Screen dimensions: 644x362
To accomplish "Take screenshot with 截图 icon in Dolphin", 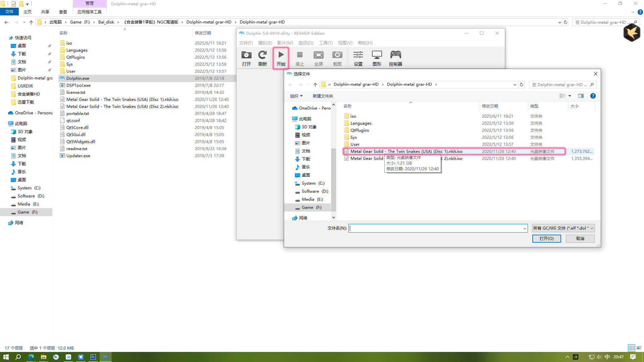I will (x=337, y=58).
